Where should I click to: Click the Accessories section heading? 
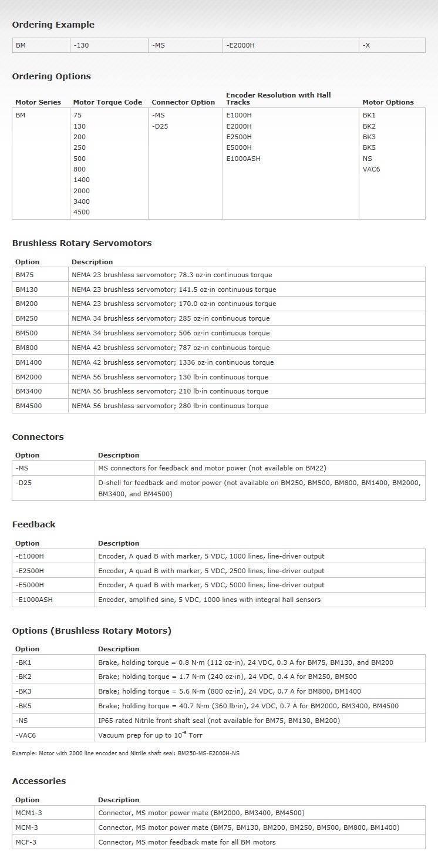(39, 781)
